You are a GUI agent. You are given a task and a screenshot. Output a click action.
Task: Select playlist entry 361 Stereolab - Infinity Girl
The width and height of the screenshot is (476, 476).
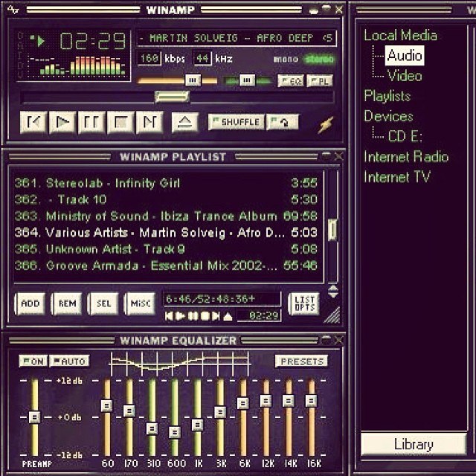[166, 183]
